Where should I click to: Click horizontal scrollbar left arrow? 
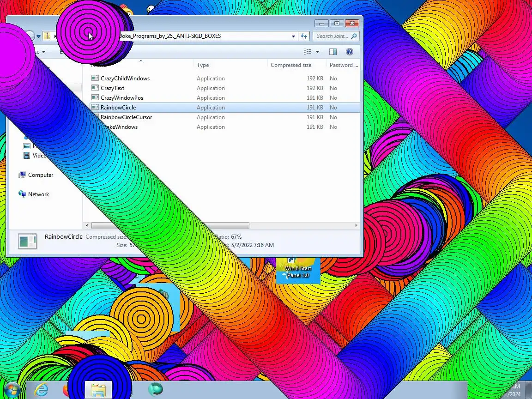87,225
